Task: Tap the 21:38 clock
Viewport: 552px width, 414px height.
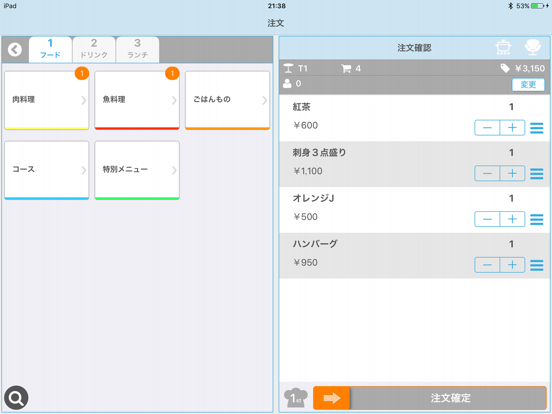Action: click(276, 6)
